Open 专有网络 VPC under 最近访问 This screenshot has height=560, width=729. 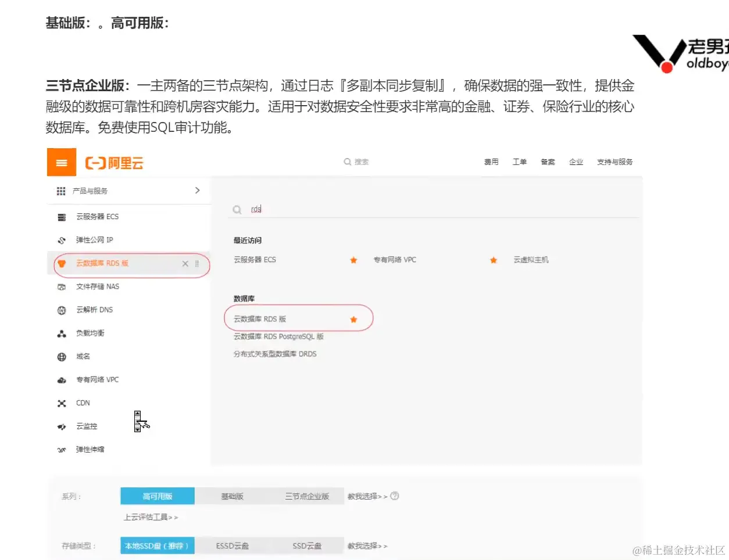[x=395, y=260]
